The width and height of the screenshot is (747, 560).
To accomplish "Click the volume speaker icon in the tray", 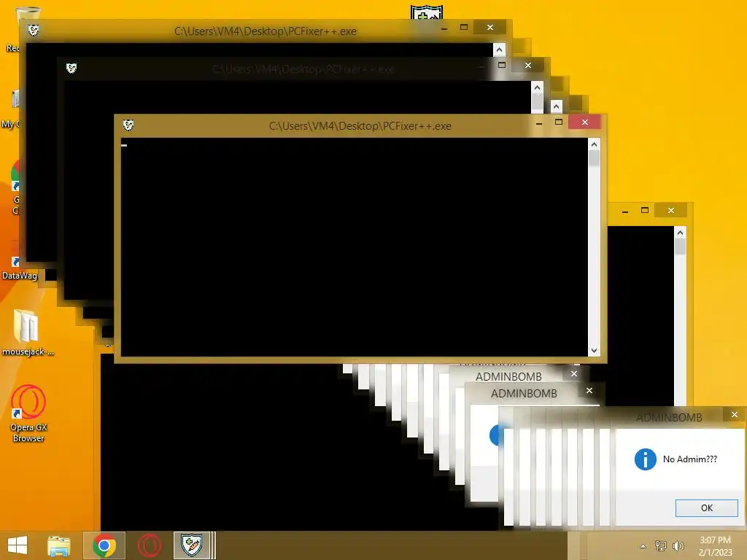I will point(678,546).
